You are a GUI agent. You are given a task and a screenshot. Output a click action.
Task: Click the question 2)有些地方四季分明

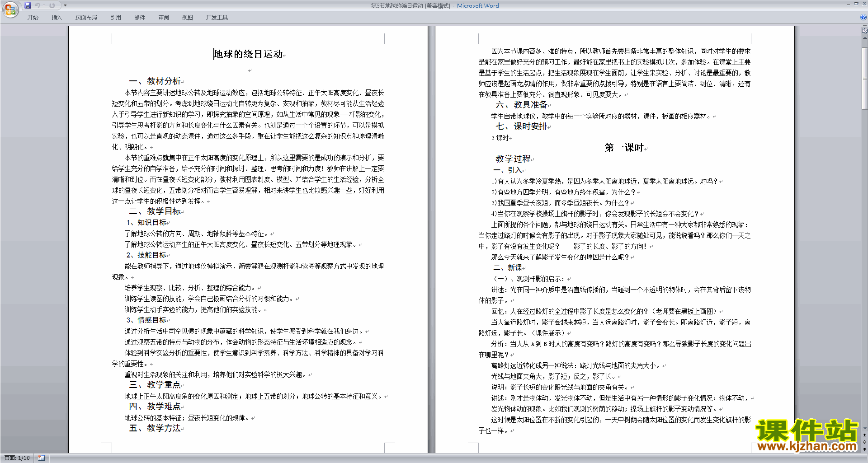pos(563,192)
